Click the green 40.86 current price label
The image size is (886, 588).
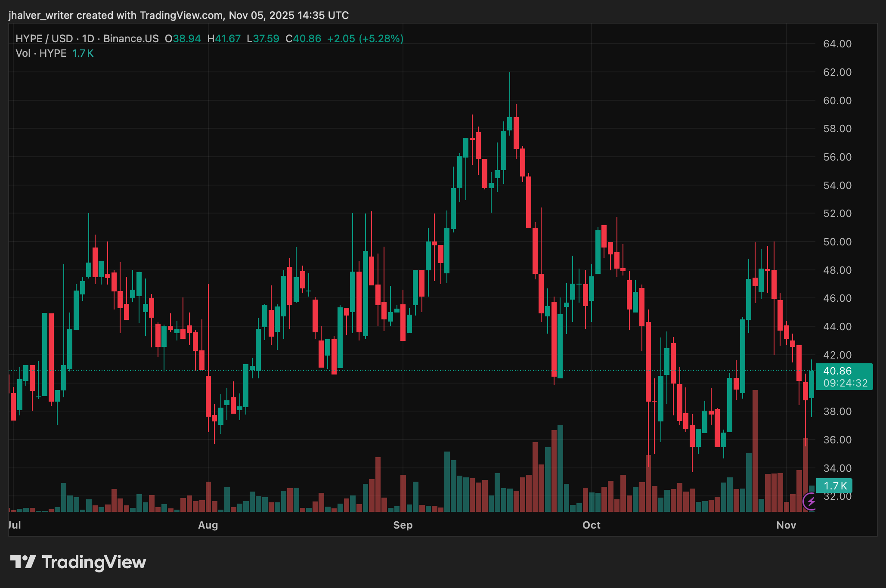(x=837, y=371)
